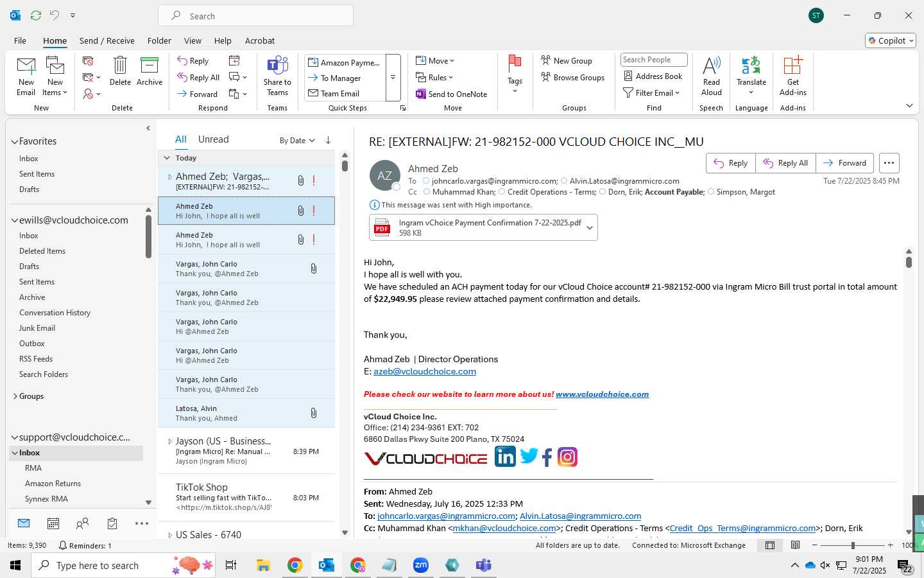Archive the selected message
The image size is (924, 578).
click(x=150, y=71)
